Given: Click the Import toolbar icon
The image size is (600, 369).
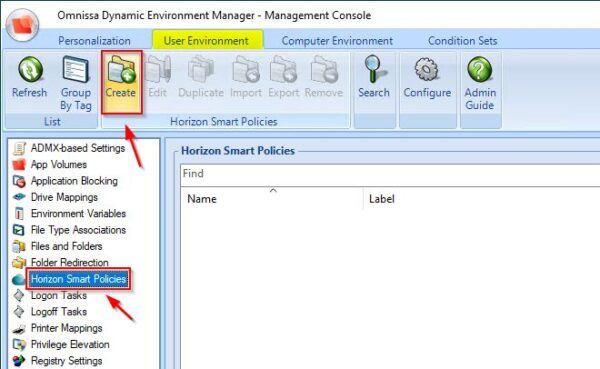Looking at the screenshot, I should coord(246,70).
